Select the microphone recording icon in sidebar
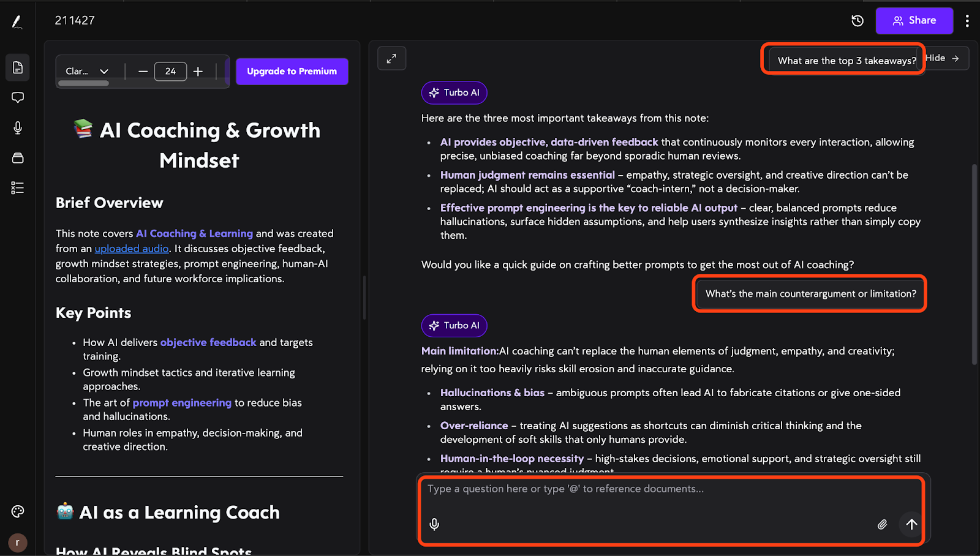The width and height of the screenshot is (980, 556). point(18,127)
